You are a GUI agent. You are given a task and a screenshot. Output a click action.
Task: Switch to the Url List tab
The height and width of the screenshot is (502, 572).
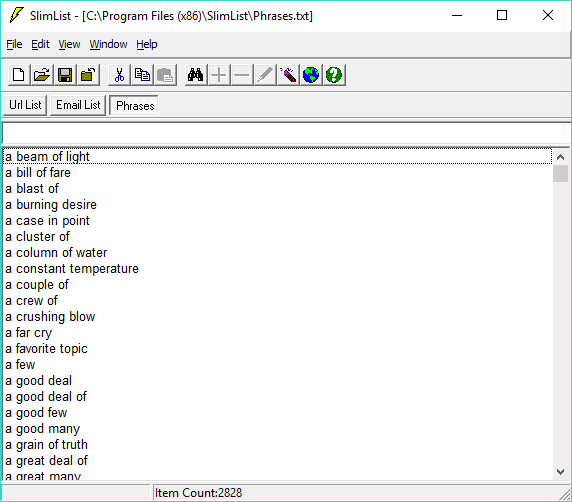25,105
